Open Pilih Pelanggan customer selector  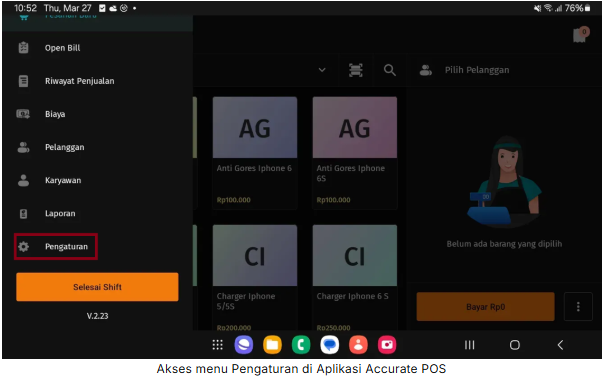click(465, 70)
